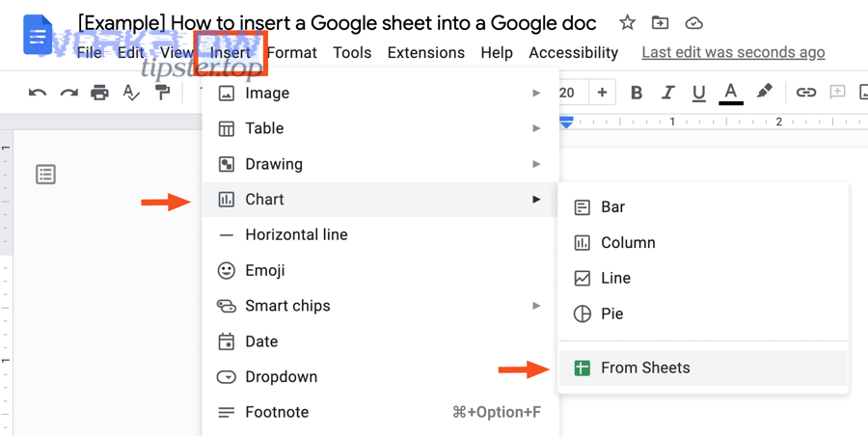The width and height of the screenshot is (868, 436).
Task: Open the Tools menu
Action: [352, 53]
